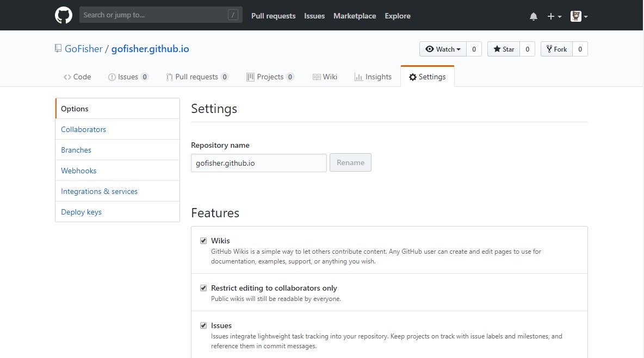
Task: Go to Webhooks settings page
Action: click(x=79, y=171)
